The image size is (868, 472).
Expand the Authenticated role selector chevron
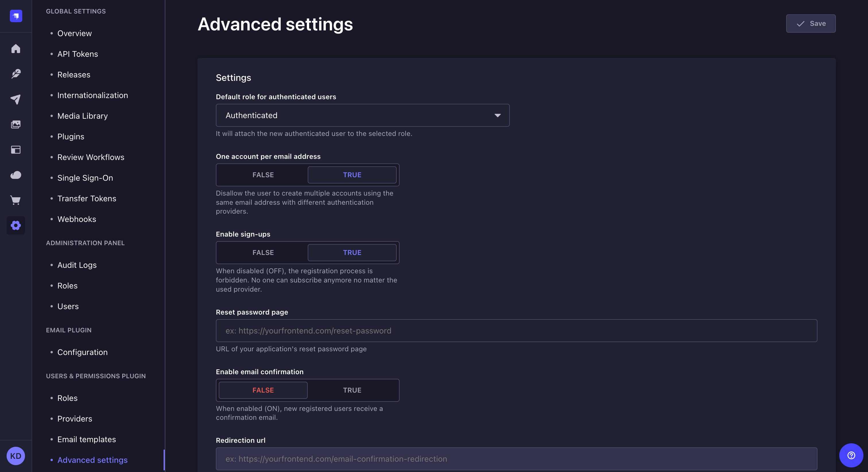coord(498,115)
